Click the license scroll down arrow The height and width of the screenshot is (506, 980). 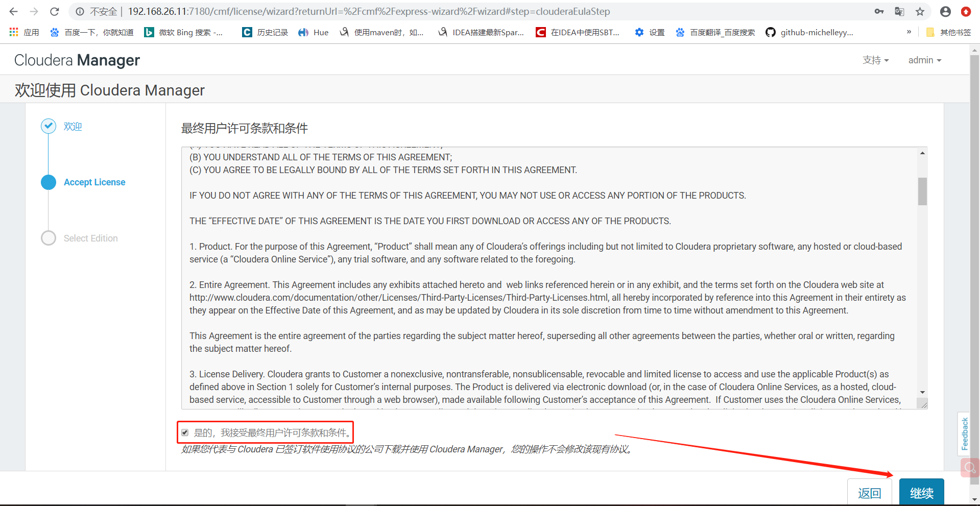point(922,392)
